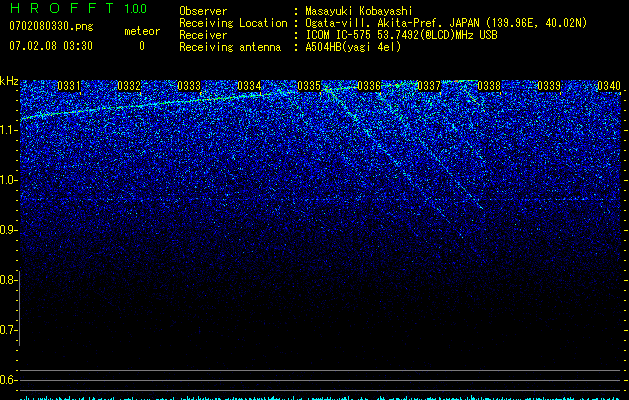Click the meteor count label

[142, 31]
